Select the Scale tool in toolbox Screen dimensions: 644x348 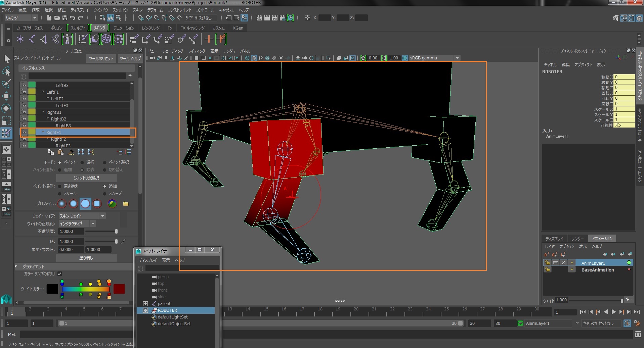click(6, 120)
